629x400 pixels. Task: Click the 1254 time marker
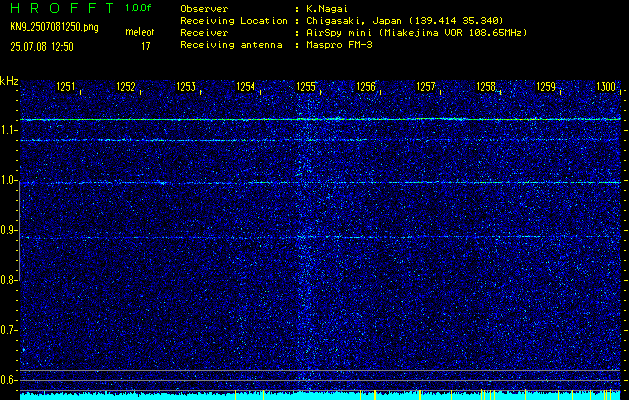246,87
